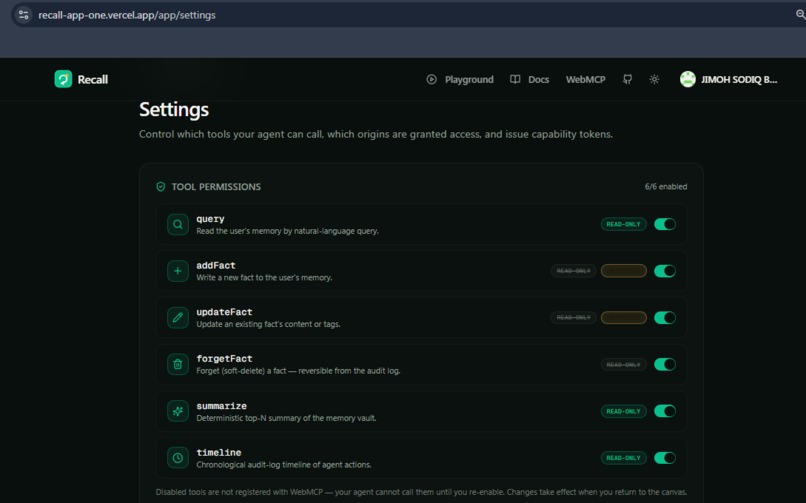Viewport: 806px width, 503px height.
Task: Click the Settings page heading
Action: click(x=174, y=109)
